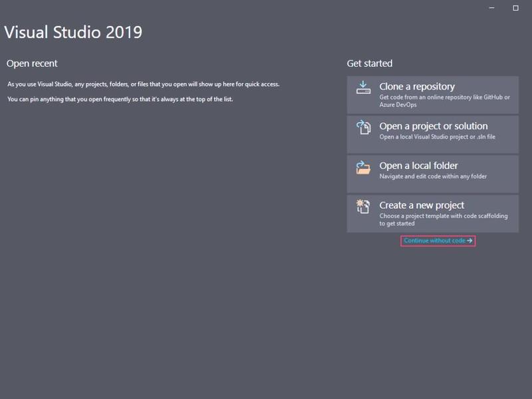The width and height of the screenshot is (532, 399).
Task: Click the Open a local folder icon
Action: pyautogui.click(x=363, y=167)
